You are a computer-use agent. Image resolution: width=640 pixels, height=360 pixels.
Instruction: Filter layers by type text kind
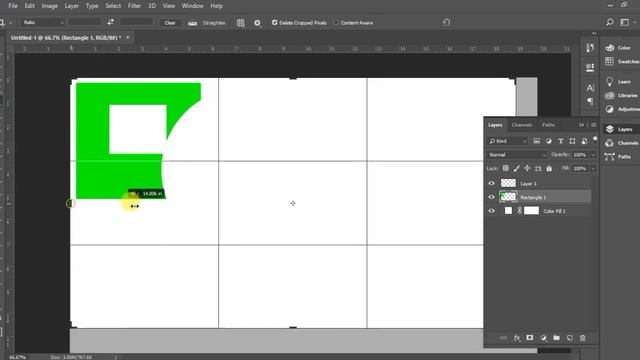[x=560, y=141]
